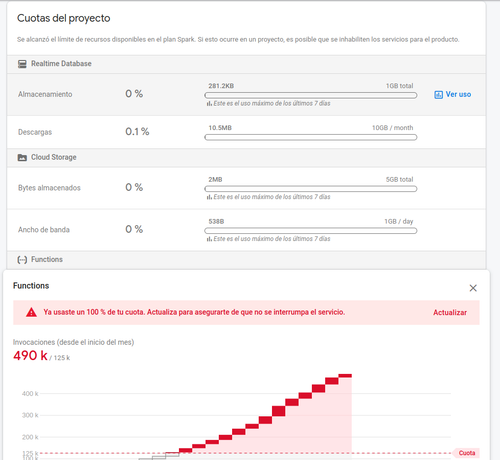Click the 10GB / month limit text
This screenshot has height=460, width=500.
tap(392, 128)
